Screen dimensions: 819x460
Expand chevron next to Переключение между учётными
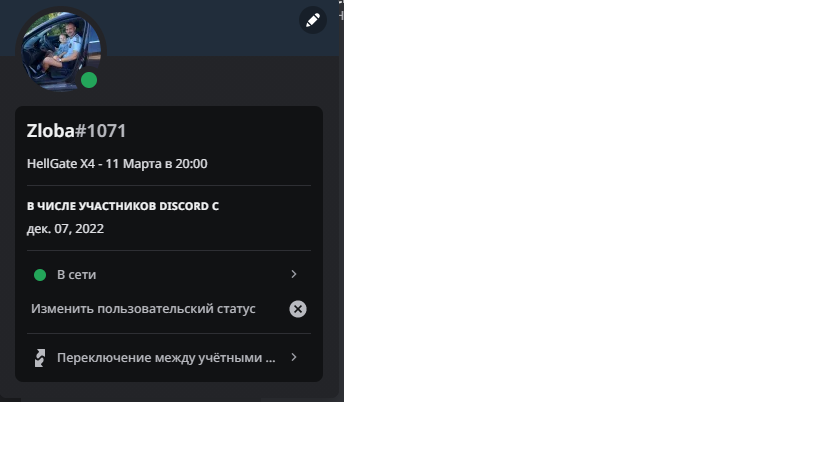pos(294,357)
